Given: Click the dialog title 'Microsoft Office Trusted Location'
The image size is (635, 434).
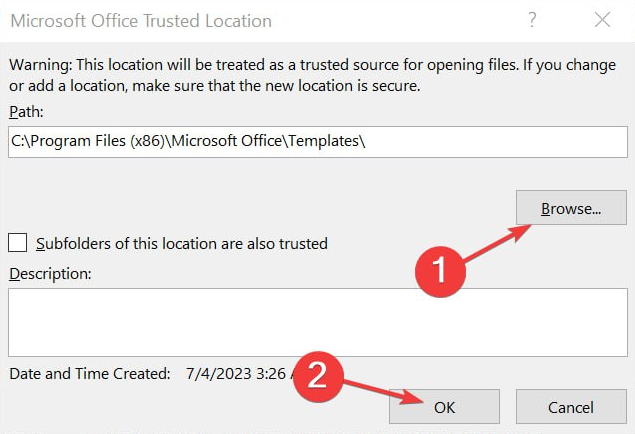Looking at the screenshot, I should 141,21.
